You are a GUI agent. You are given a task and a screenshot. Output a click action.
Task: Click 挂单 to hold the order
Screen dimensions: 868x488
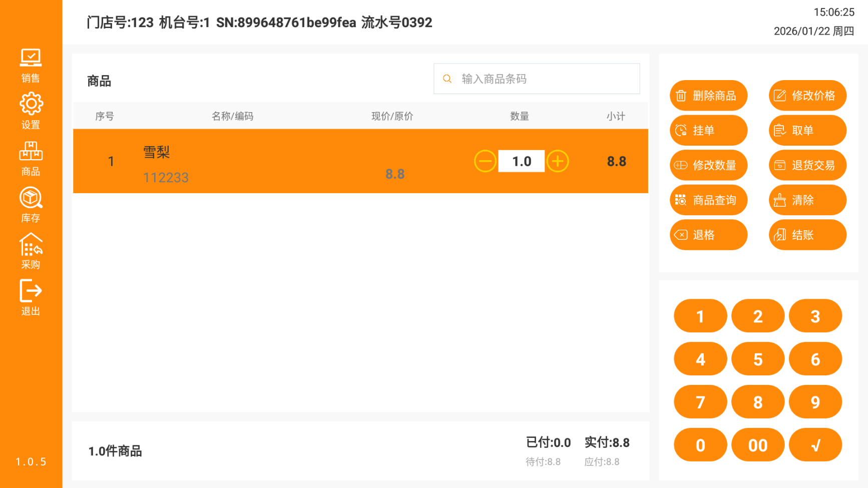pos(708,131)
